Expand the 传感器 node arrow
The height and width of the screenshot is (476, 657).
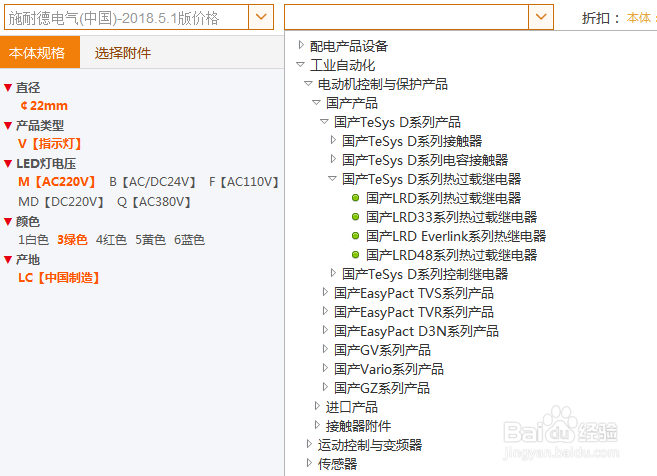pyautogui.click(x=309, y=463)
